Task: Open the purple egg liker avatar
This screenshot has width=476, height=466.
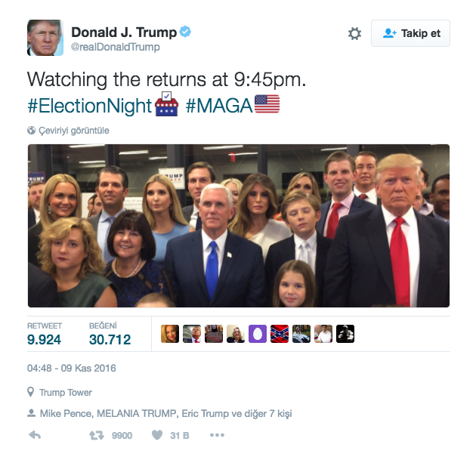Action: tap(258, 334)
